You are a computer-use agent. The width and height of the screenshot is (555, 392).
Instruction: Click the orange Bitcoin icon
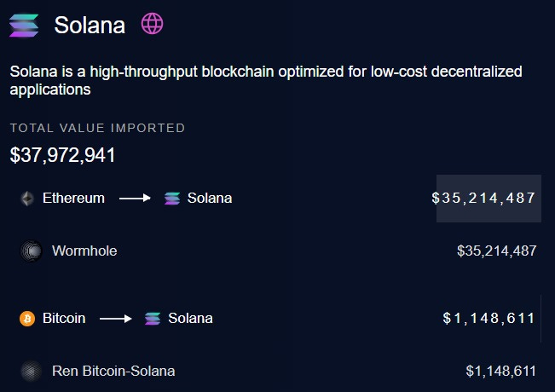27,319
